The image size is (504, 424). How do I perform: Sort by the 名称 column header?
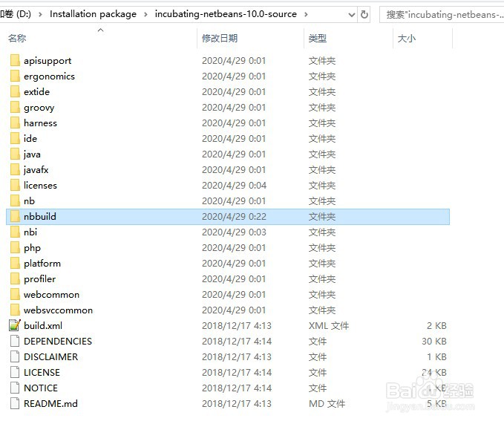tap(17, 39)
